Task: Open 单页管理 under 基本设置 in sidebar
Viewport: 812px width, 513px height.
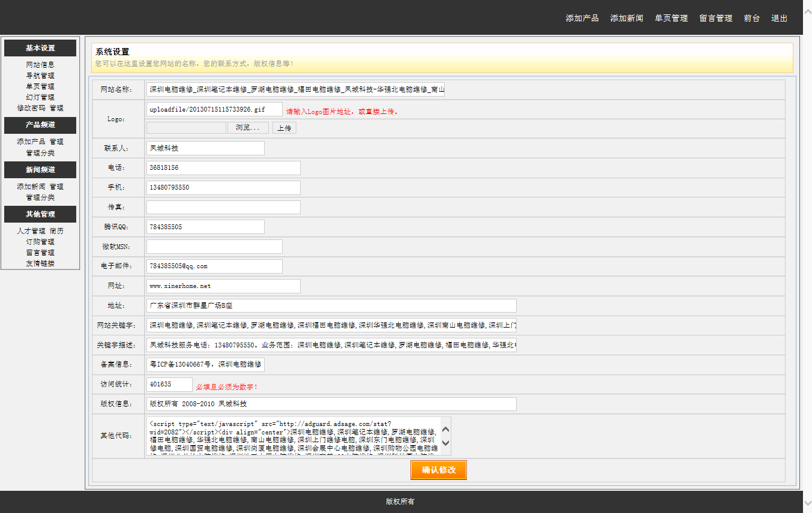Action: 40,86
